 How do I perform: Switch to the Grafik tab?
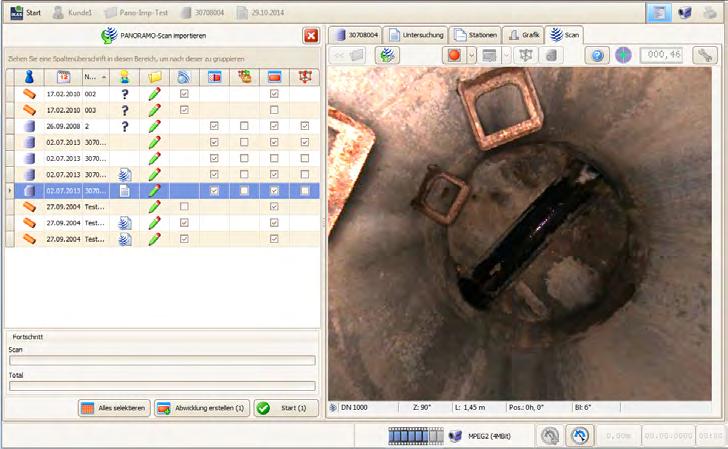coord(524,35)
